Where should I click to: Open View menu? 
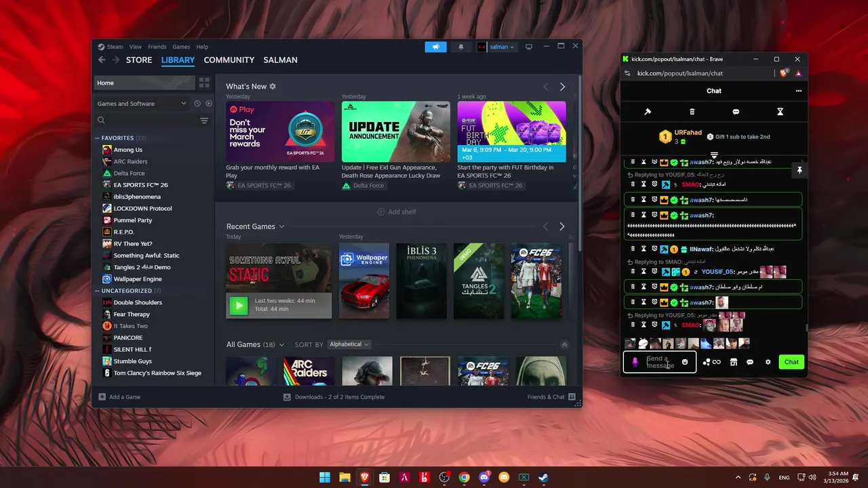tap(136, 47)
